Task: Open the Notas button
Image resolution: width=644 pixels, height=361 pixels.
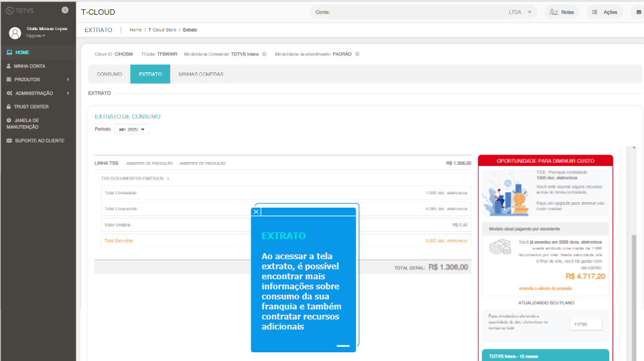Action: 562,12
